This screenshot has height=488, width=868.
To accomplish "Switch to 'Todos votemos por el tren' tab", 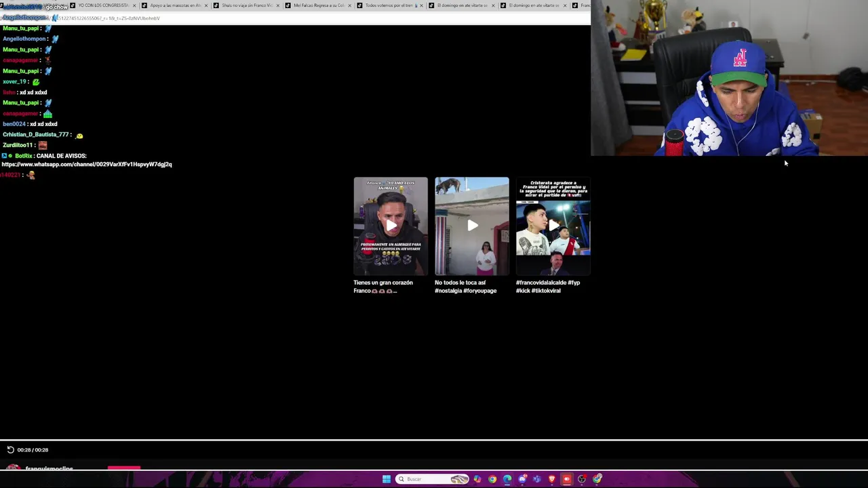I will [390, 5].
